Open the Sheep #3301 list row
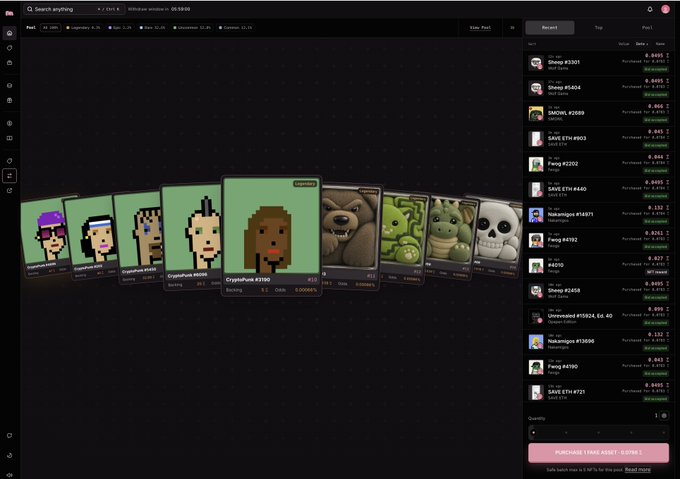The height and width of the screenshot is (479, 680). [598, 63]
